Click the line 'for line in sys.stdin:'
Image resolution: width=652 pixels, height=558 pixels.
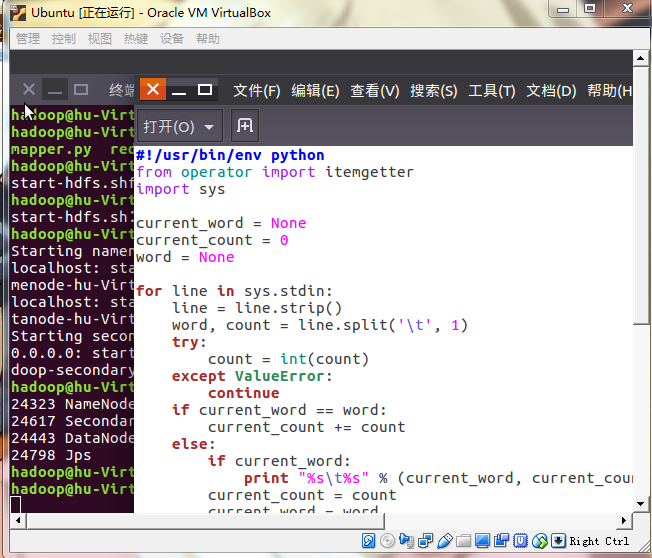[x=234, y=291]
